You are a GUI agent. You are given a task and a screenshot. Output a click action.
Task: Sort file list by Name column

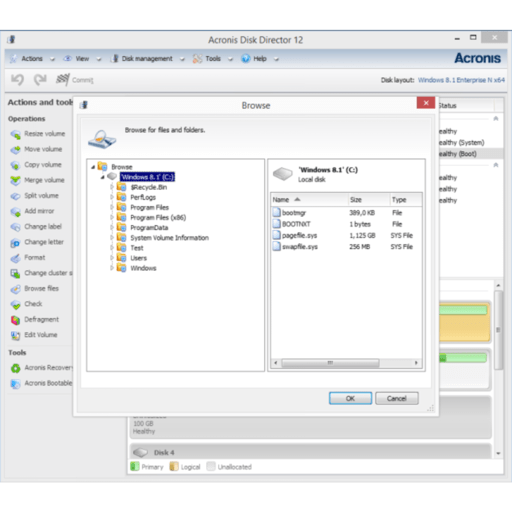point(309,200)
